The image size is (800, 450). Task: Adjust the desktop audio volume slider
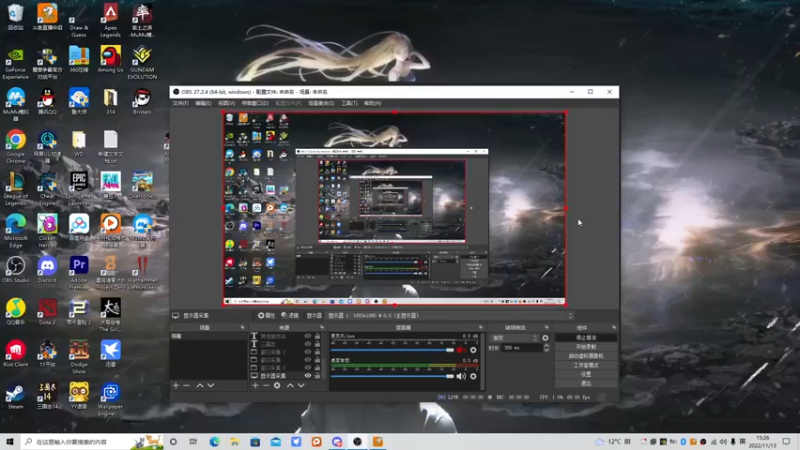click(392, 377)
